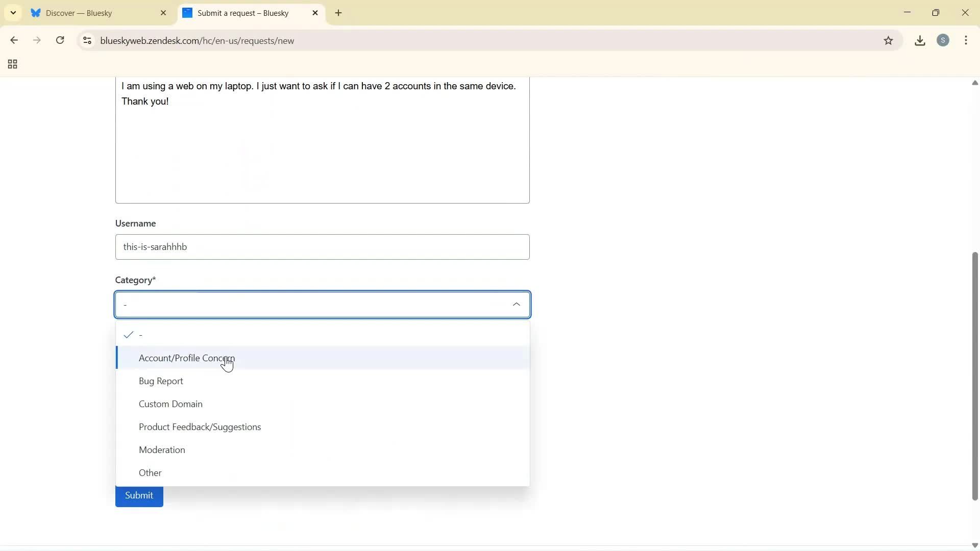
Task: Select the Bug Report category
Action: [x=161, y=381]
